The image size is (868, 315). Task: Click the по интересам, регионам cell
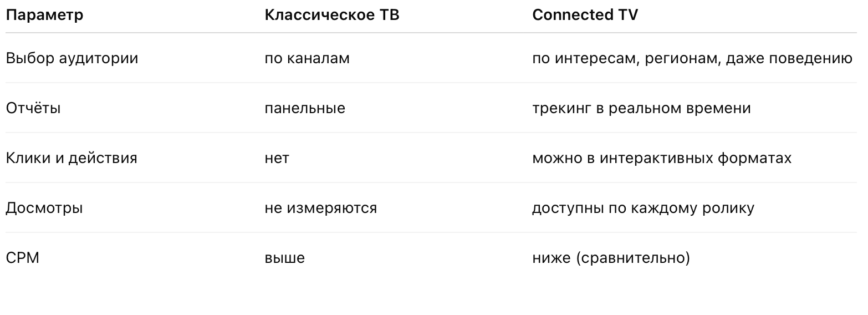click(692, 58)
